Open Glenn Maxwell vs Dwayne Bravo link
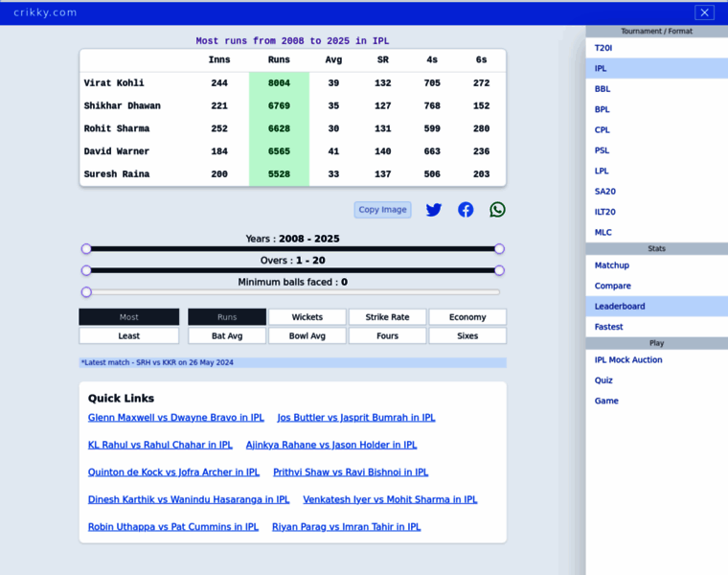The height and width of the screenshot is (575, 728). (176, 418)
